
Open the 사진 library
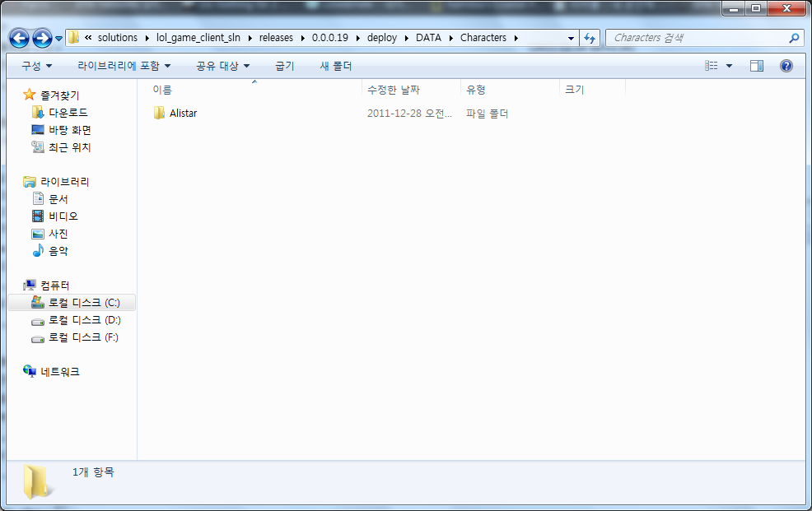point(58,234)
